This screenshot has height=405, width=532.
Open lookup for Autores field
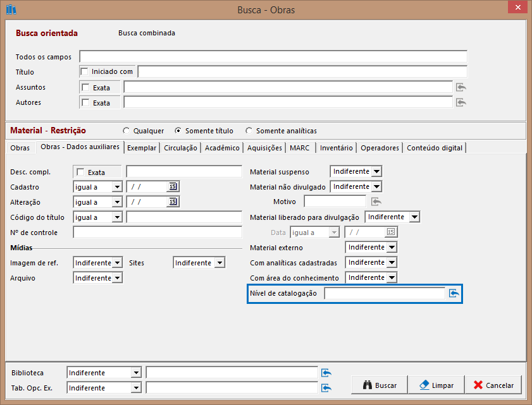(461, 102)
